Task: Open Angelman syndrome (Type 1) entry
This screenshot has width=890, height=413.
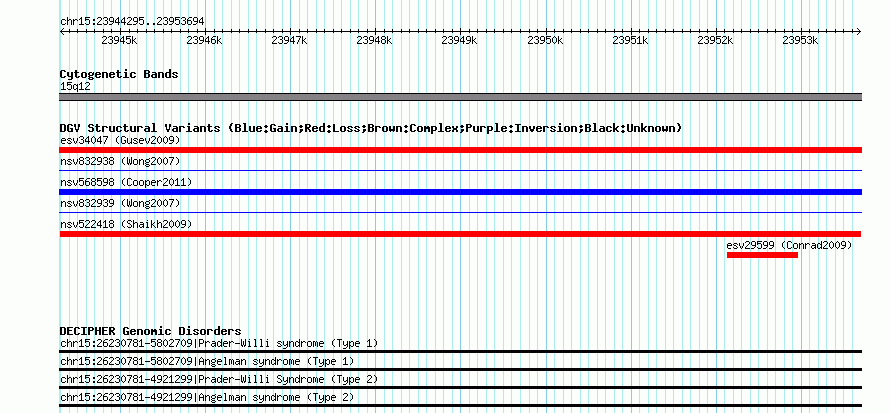Action: pyautogui.click(x=207, y=361)
